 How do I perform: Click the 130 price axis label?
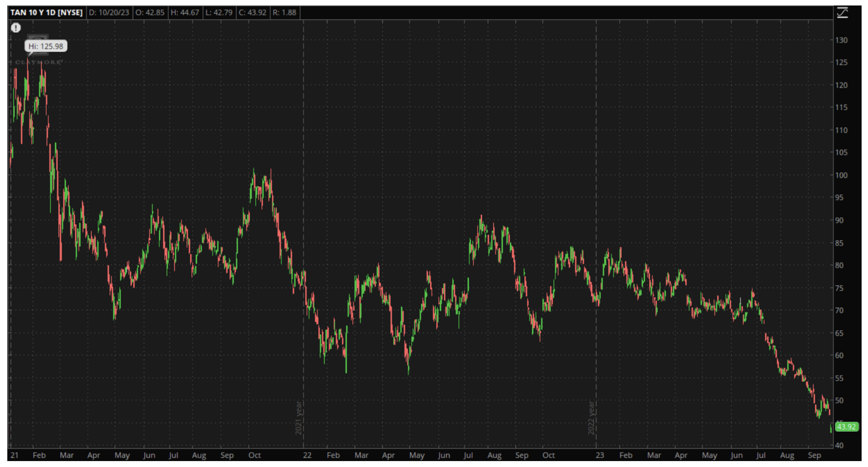pyautogui.click(x=842, y=40)
